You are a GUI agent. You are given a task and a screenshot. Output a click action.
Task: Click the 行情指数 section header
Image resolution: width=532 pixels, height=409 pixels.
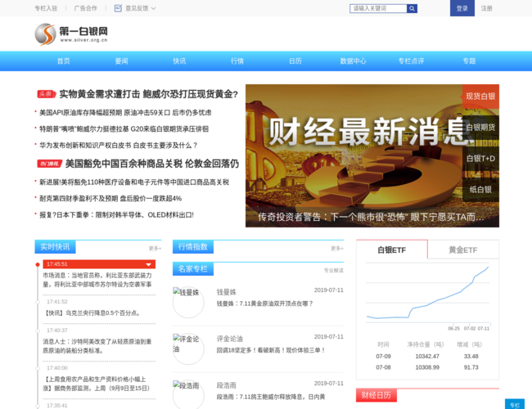pos(192,247)
